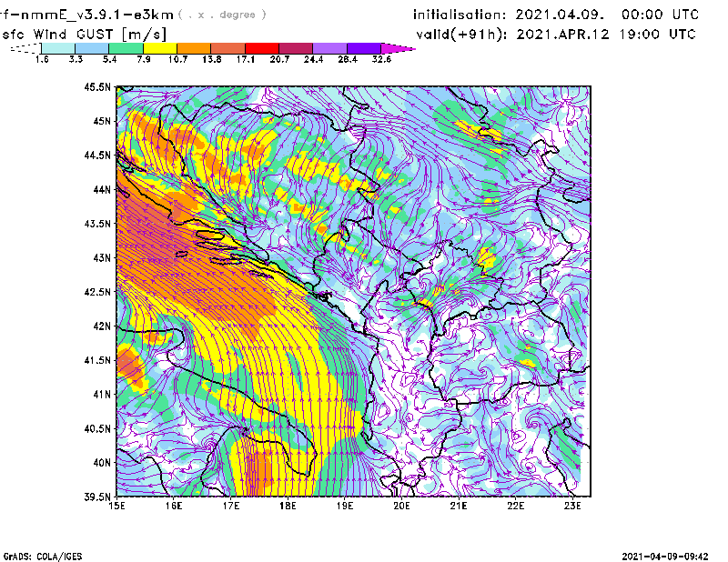The image size is (728, 562).
Task: Click the 22E longitude label
Action: [x=516, y=506]
